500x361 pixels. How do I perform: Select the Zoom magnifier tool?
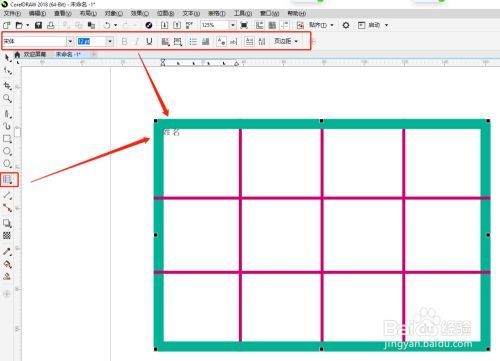(7, 98)
